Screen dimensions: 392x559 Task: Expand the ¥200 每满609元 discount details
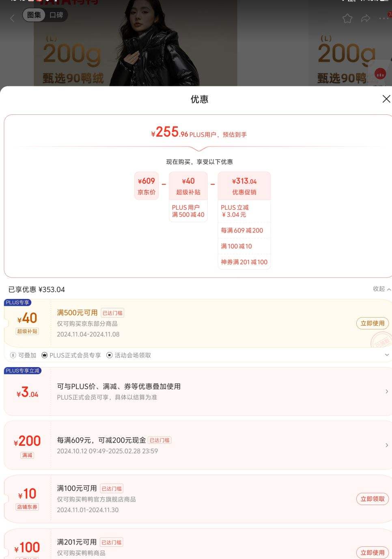(386, 445)
